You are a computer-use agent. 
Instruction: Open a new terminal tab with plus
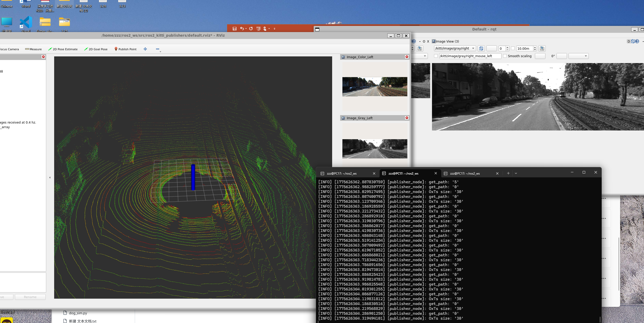point(508,173)
